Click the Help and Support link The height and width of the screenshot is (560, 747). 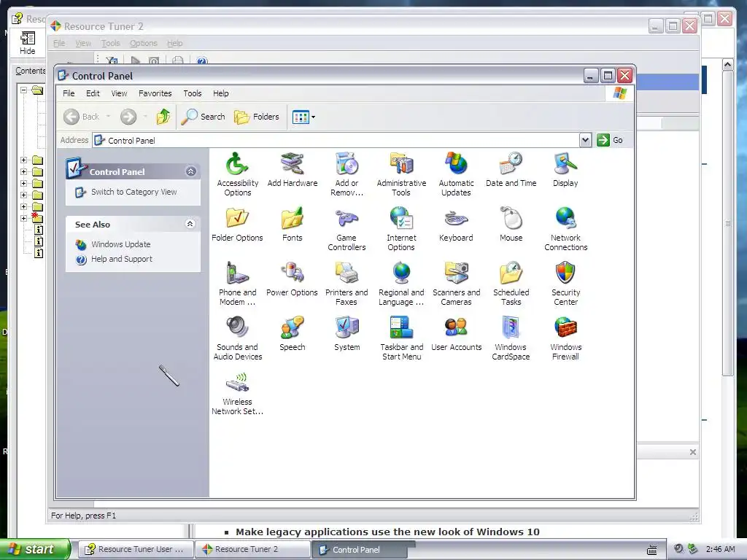point(122,259)
